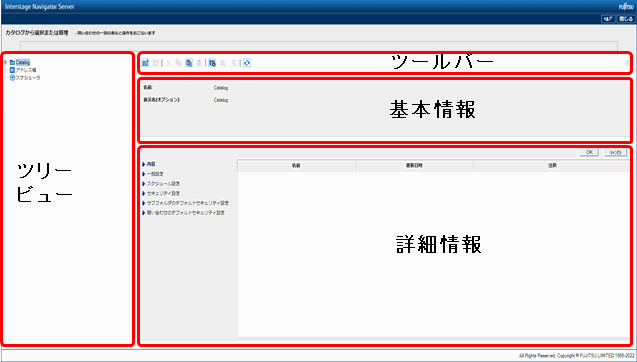This screenshot has width=637, height=362.
Task: Click the grayed cut scissors icon
Action: pos(169,63)
